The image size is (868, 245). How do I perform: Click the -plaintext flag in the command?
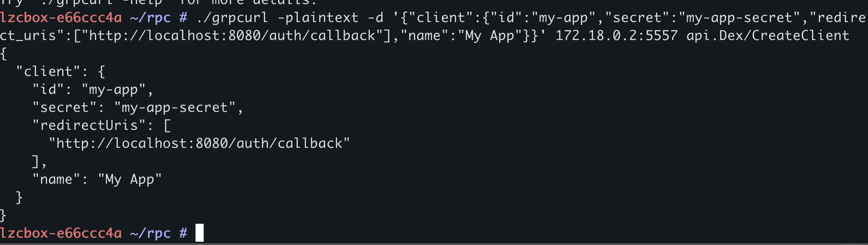pyautogui.click(x=318, y=18)
